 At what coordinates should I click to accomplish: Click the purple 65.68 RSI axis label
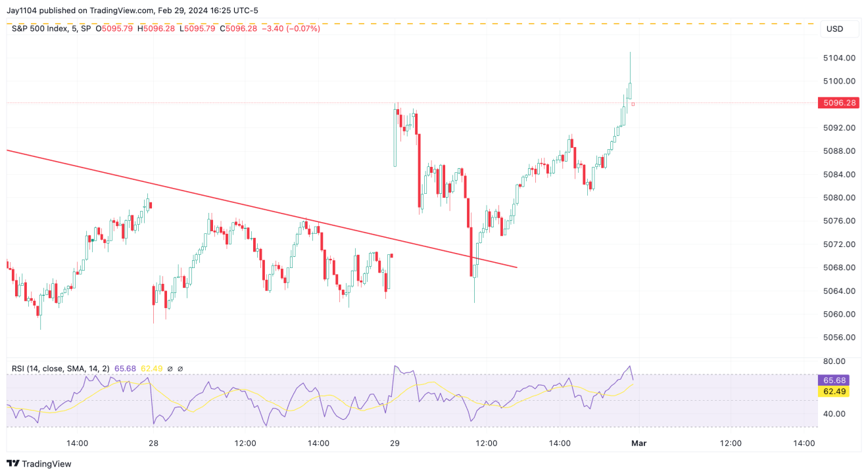click(834, 380)
